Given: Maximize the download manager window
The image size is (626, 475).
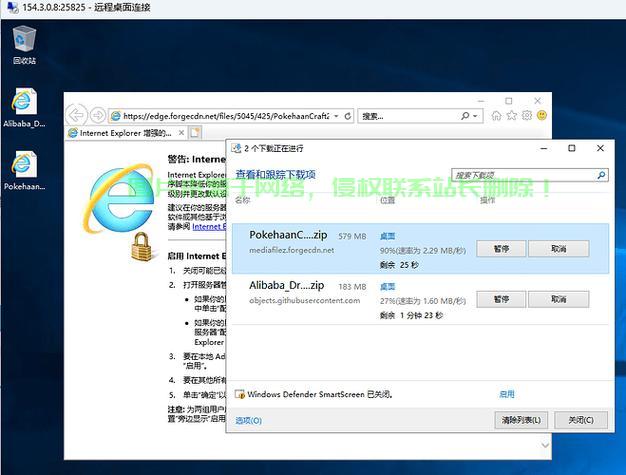Looking at the screenshot, I should click(572, 148).
